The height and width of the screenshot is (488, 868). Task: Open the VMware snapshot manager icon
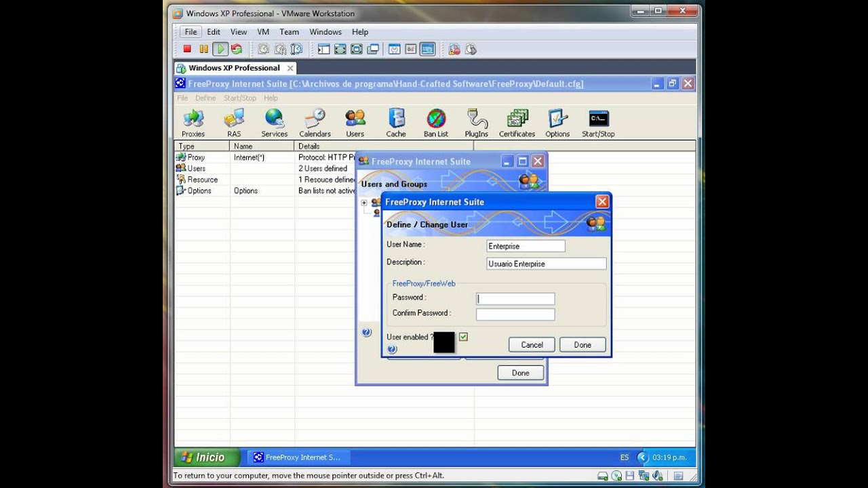tap(296, 49)
